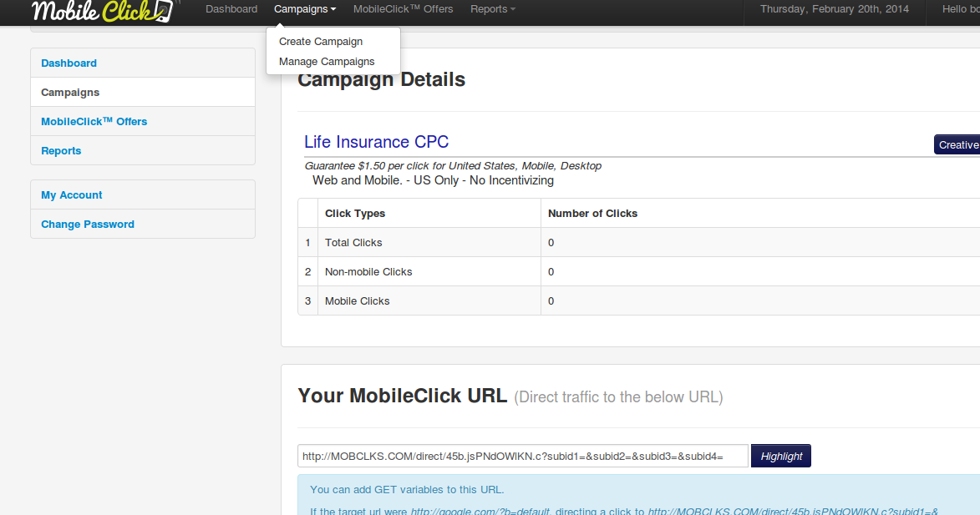Click the MobileClick logo
The width and height of the screenshot is (980, 515).
coord(103,11)
